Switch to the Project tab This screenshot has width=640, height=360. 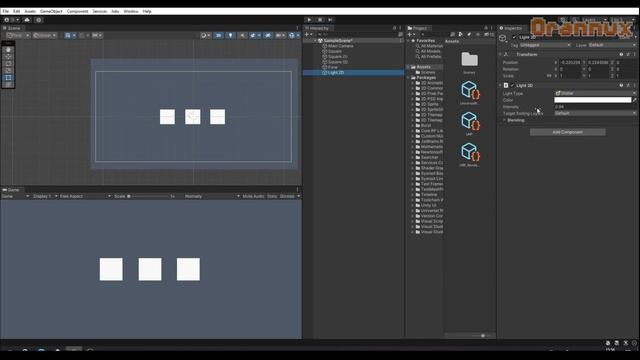click(x=418, y=28)
